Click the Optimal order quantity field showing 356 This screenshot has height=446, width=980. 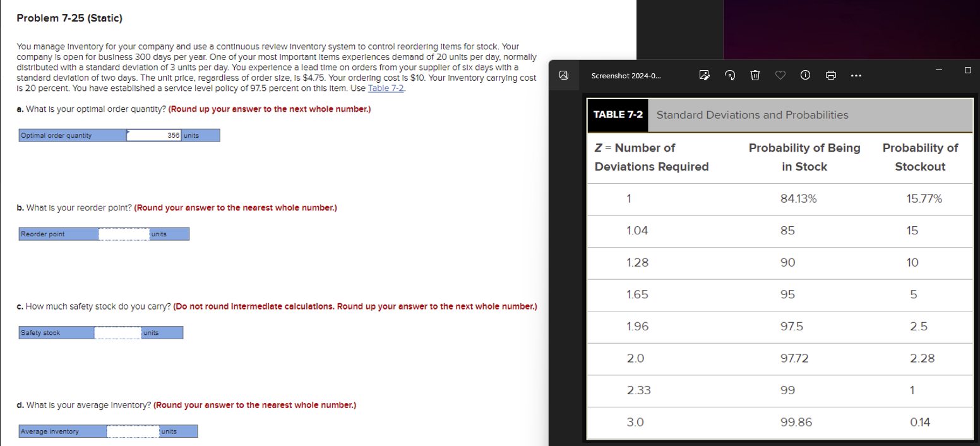pyautogui.click(x=153, y=135)
